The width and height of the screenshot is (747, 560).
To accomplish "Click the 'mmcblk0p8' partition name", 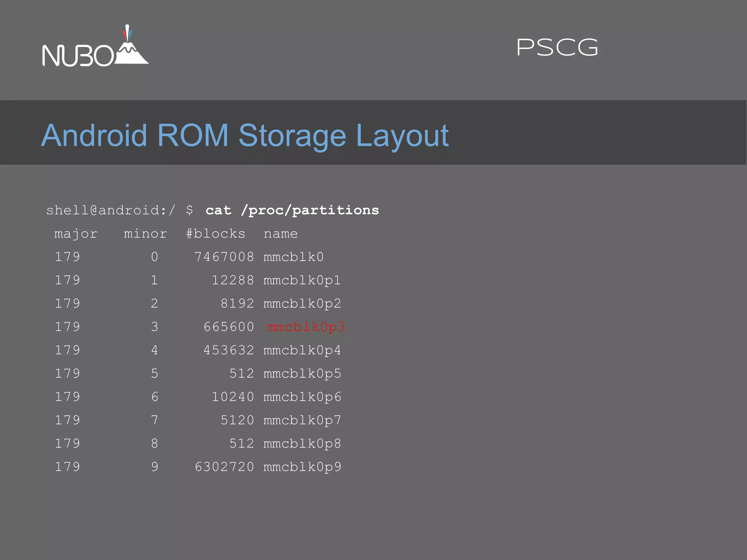I will point(302,444).
